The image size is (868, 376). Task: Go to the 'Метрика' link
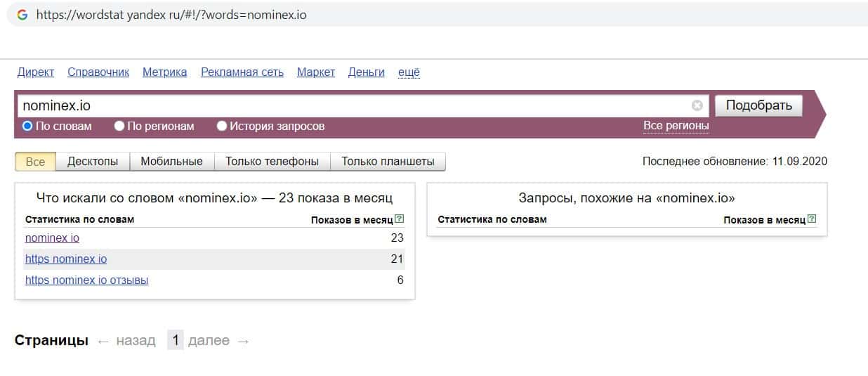coord(164,72)
